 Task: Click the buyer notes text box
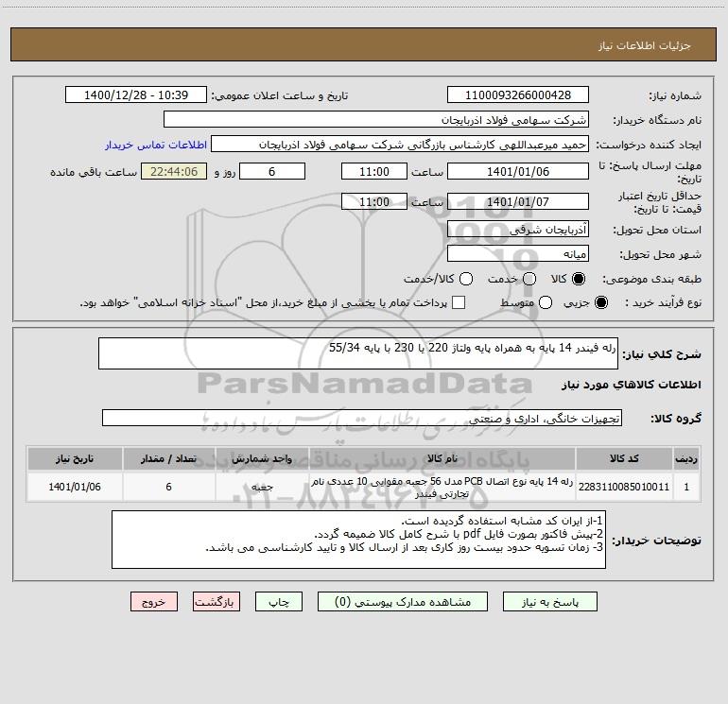pyautogui.click(x=358, y=540)
